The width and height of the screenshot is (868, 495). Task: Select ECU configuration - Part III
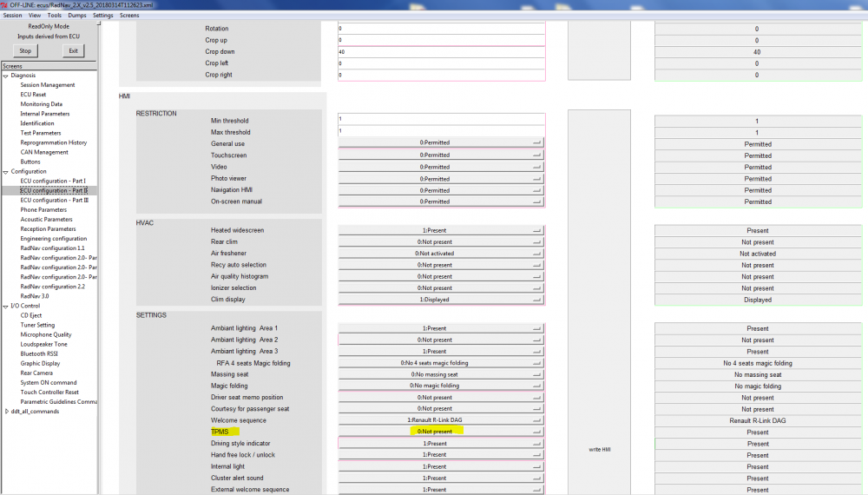pos(54,201)
